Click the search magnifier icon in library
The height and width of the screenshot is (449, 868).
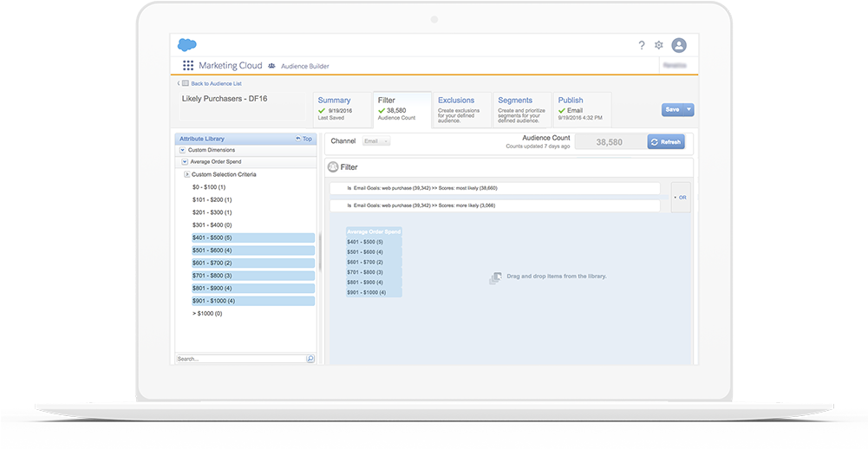[x=310, y=359]
